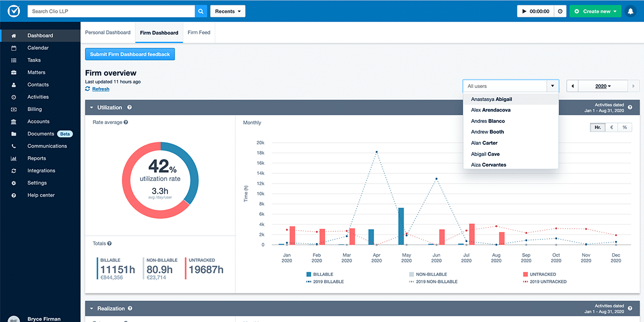Toggle 2019 UNTRACKED series in legend
This screenshot has width=644, height=322.
[x=545, y=281]
